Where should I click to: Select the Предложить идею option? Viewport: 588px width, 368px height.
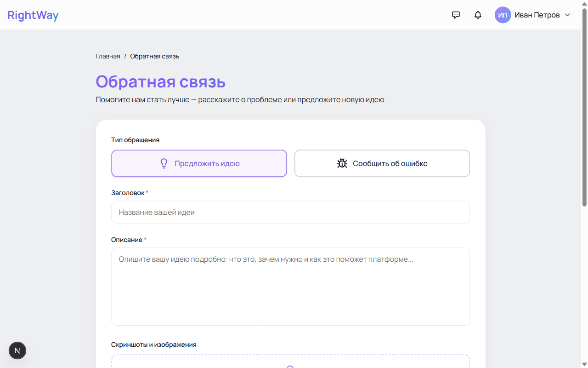coord(199,163)
